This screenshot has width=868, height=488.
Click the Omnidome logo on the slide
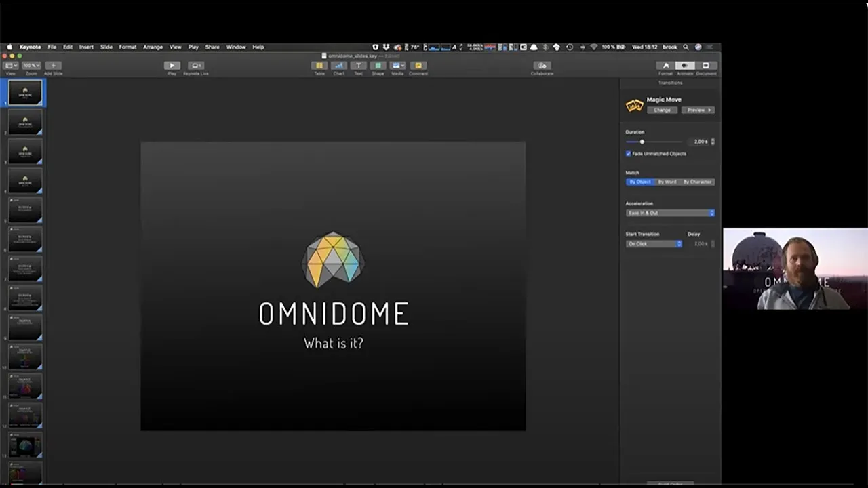coord(333,260)
